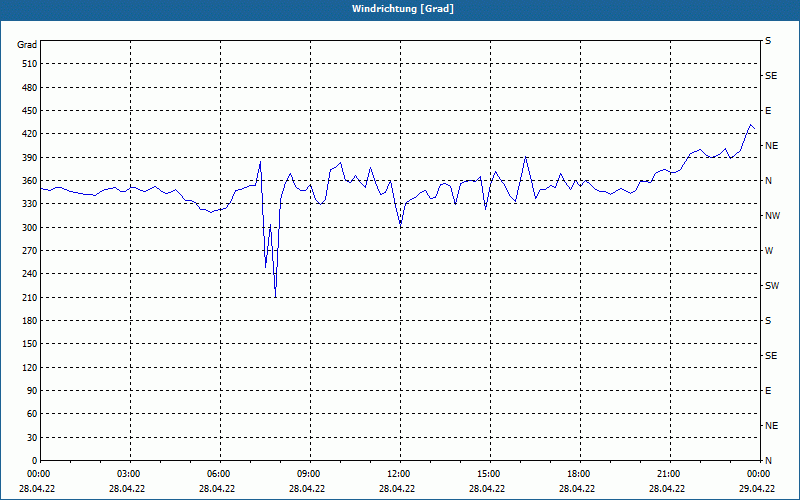Click the "S" compass label beside the 180 gridline

768,321
